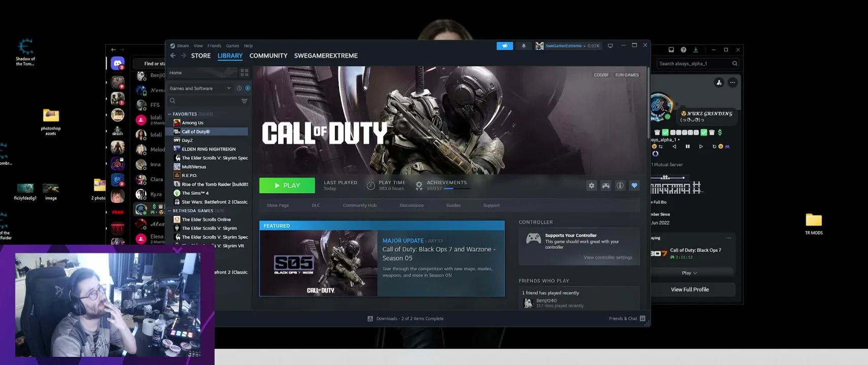868x365 pixels.
Task: Toggle the ready-to-play filter icon
Action: pyautogui.click(x=248, y=88)
